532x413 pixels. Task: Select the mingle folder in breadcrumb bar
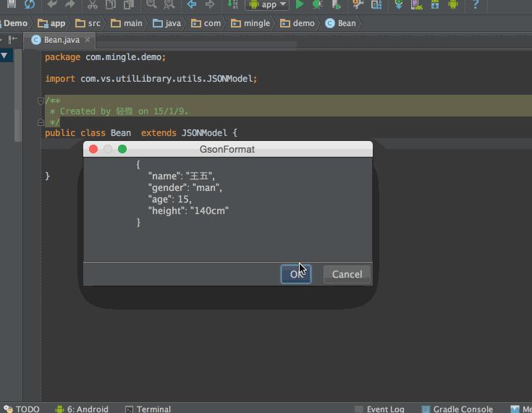pos(250,23)
